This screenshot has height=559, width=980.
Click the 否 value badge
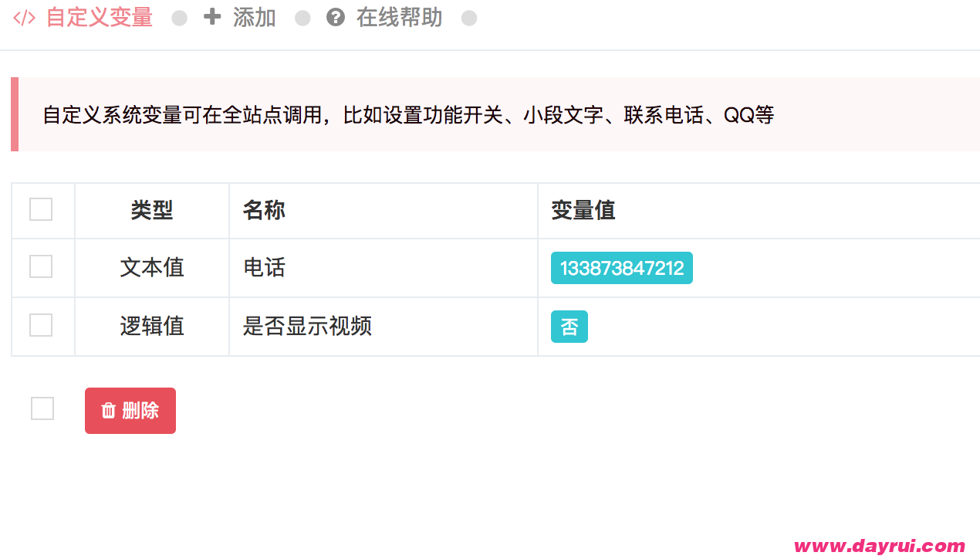point(569,327)
